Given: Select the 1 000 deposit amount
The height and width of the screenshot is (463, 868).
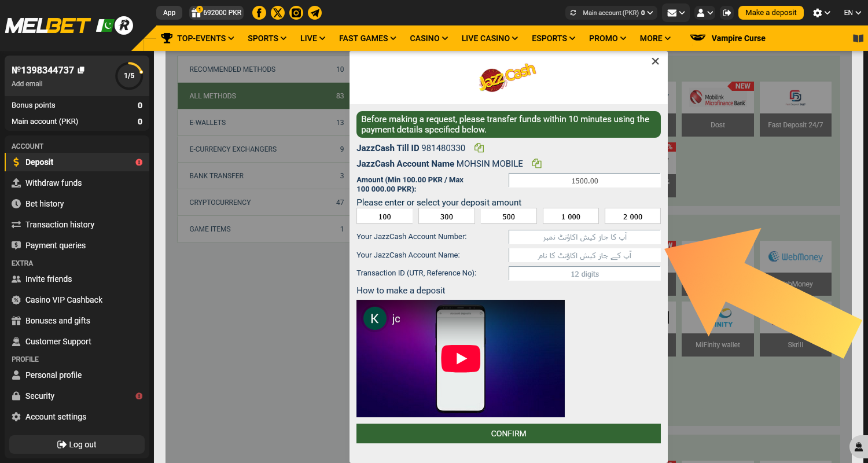Looking at the screenshot, I should pos(571,216).
